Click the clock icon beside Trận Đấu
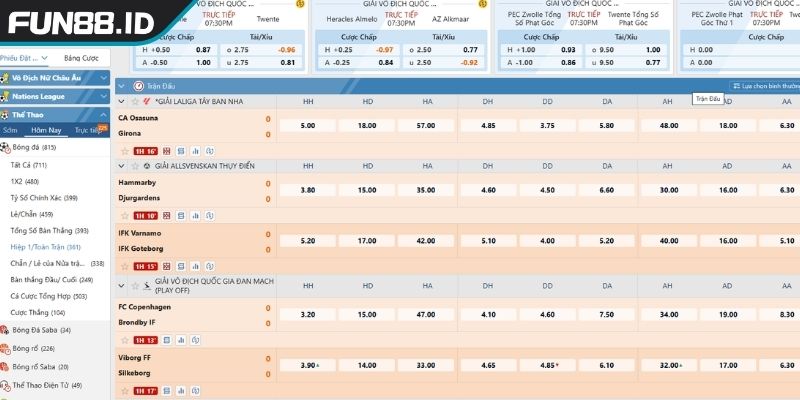Image resolution: width=800 pixels, height=400 pixels. [137, 86]
